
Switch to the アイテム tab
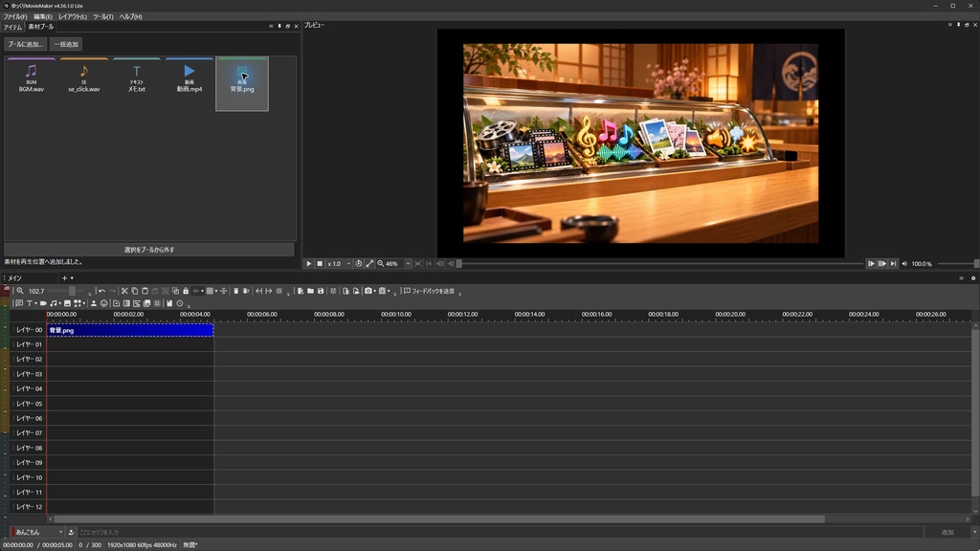[x=12, y=27]
